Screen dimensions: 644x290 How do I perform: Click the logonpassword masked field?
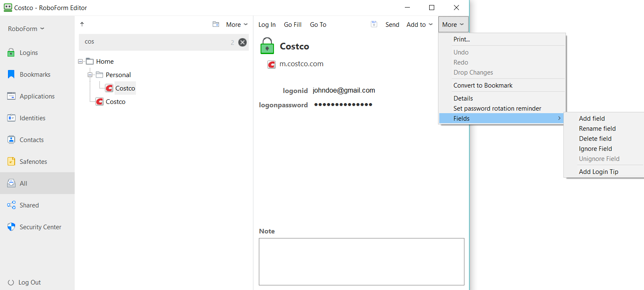[343, 105]
